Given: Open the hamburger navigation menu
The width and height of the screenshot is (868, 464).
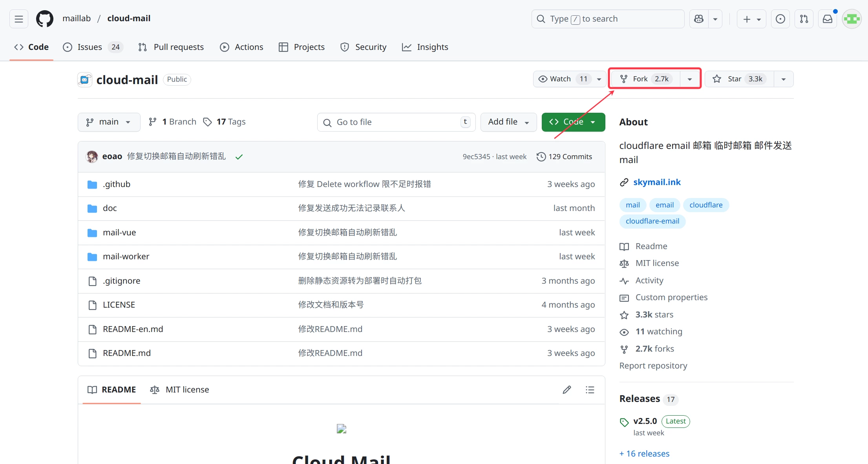Looking at the screenshot, I should [19, 19].
